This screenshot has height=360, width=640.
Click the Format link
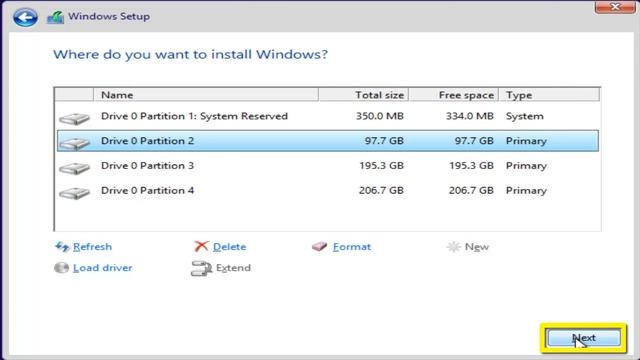(352, 247)
